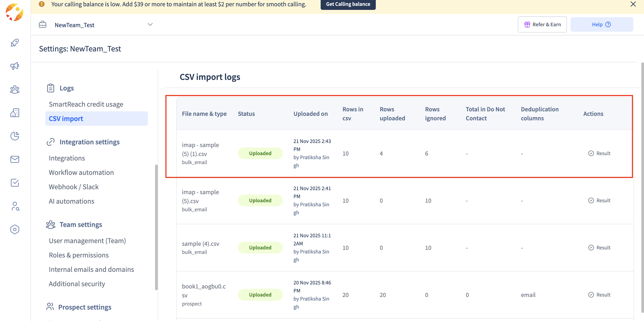
Task: Open the people group sidebar icon
Action: (x=15, y=89)
